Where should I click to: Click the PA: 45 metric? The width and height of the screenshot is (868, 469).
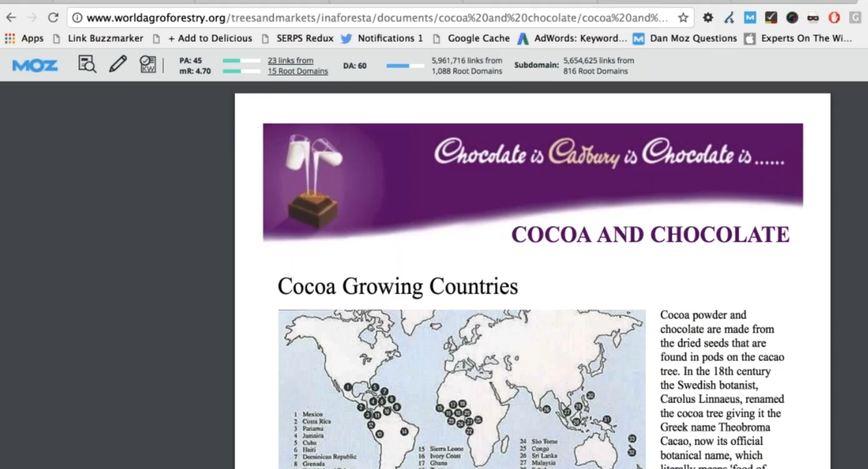[191, 61]
